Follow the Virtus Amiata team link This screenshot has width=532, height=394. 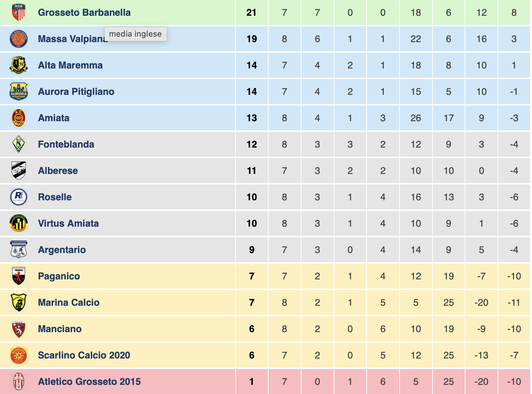[x=68, y=223]
